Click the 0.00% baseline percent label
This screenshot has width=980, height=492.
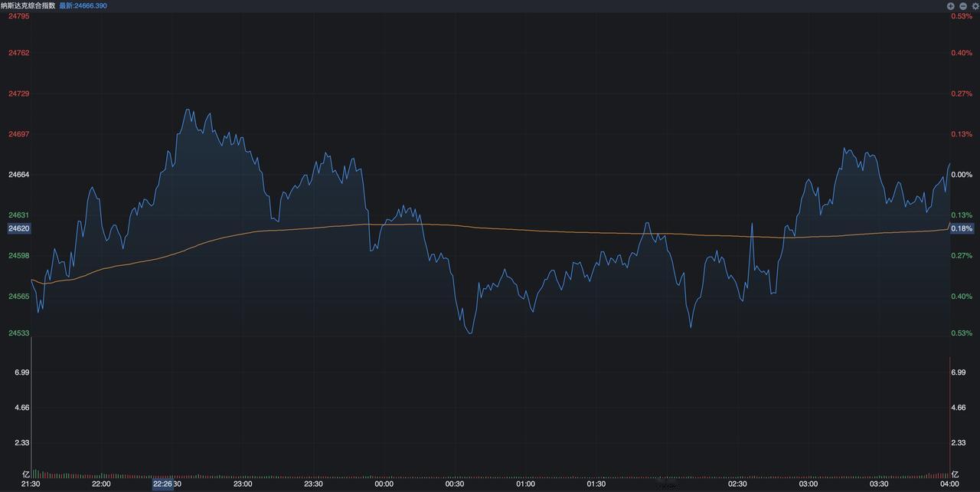pos(962,175)
